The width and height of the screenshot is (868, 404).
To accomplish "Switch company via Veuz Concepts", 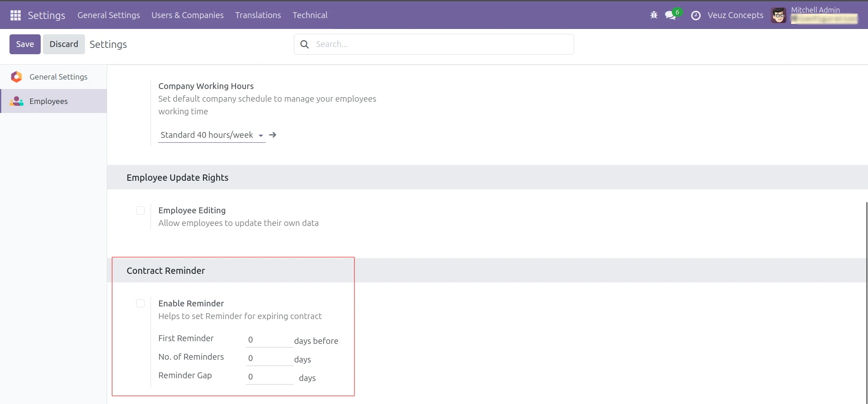I will (735, 15).
